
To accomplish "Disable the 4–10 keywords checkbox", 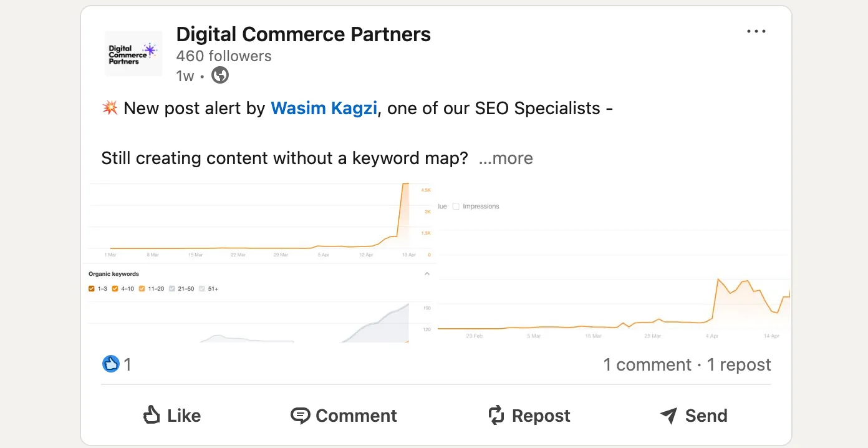I will pos(115,288).
